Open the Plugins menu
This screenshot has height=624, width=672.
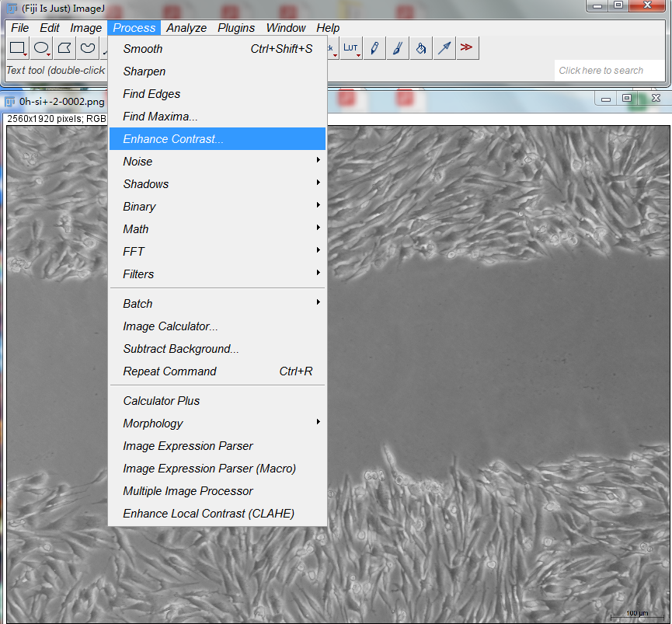click(x=236, y=28)
